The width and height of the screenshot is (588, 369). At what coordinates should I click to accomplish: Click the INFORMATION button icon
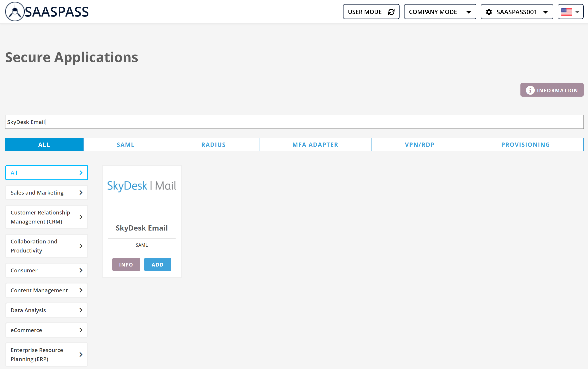[x=530, y=90]
